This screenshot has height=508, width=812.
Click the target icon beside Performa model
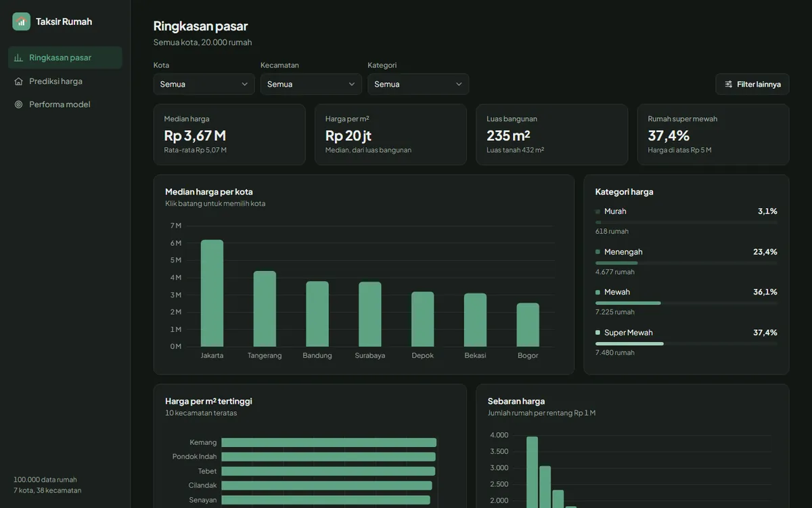pos(18,104)
